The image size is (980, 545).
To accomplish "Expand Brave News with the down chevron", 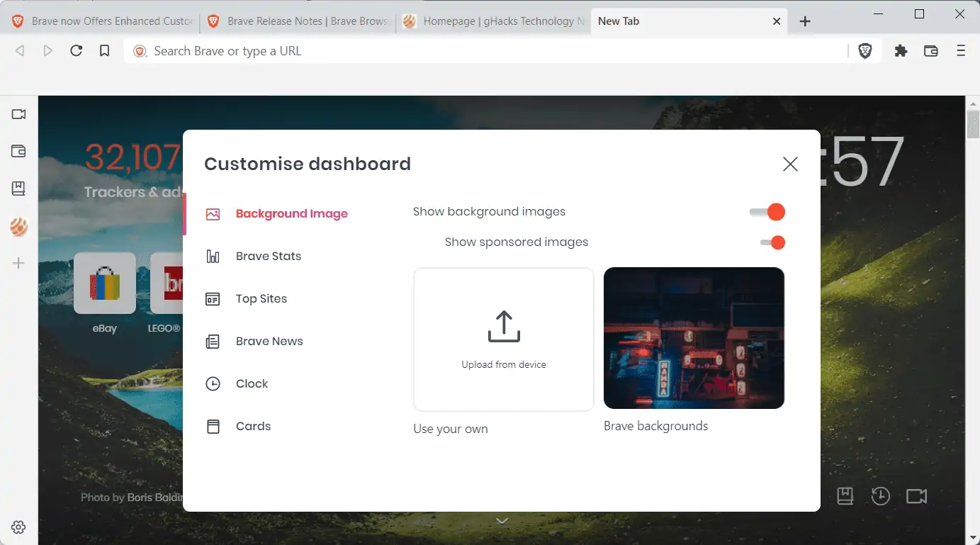I will [x=502, y=521].
